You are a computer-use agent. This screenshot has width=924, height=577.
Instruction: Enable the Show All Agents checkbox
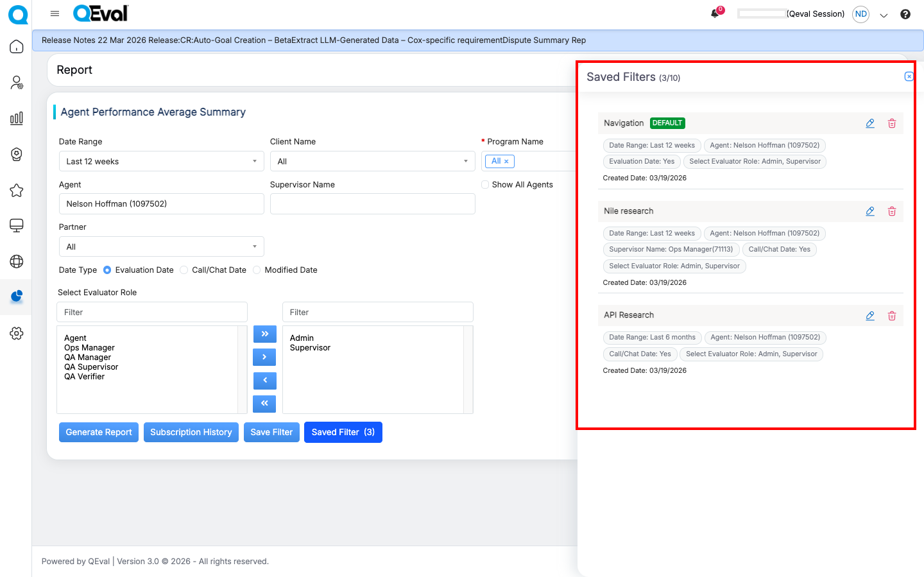click(x=485, y=185)
